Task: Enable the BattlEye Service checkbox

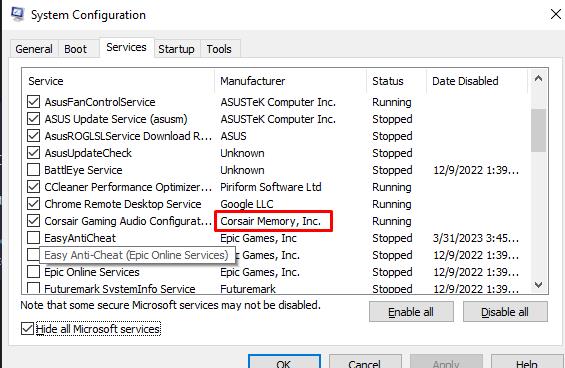Action: click(34, 170)
